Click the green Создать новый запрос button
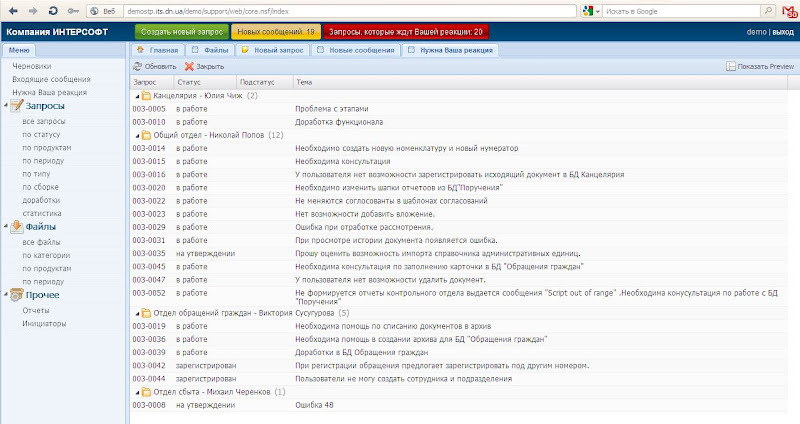The height and width of the screenshot is (424, 800). click(x=182, y=32)
